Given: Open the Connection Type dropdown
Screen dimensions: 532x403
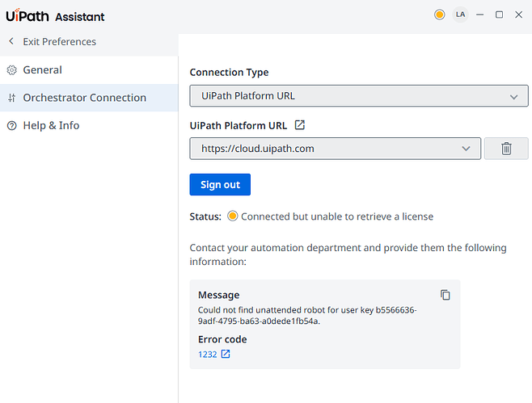Looking at the screenshot, I should (x=359, y=96).
